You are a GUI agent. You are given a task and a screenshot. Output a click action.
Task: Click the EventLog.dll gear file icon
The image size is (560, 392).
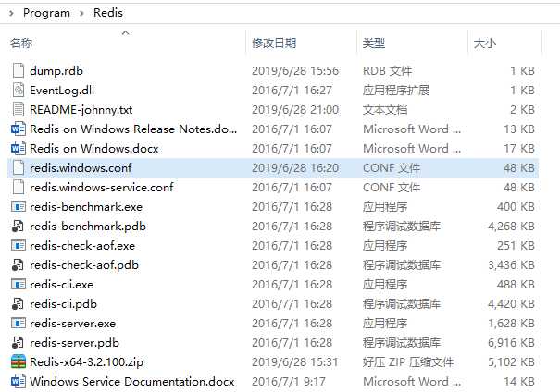point(19,90)
